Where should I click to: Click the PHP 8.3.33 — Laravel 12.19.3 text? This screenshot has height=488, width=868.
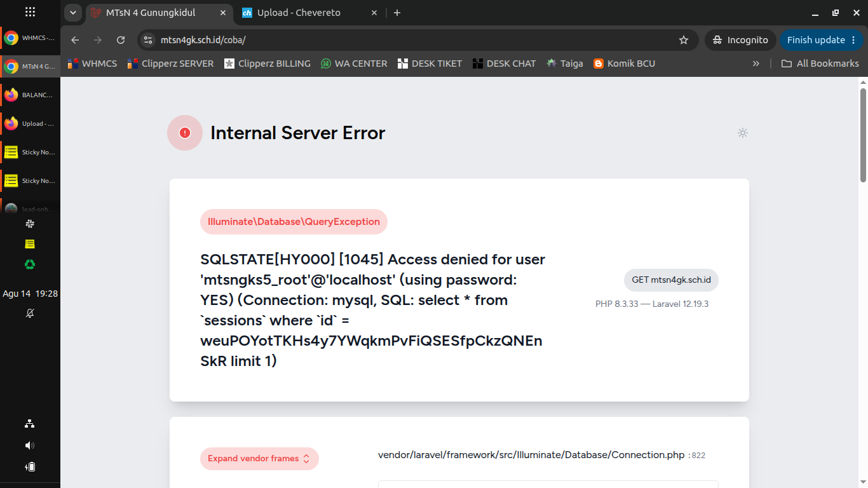tap(652, 304)
